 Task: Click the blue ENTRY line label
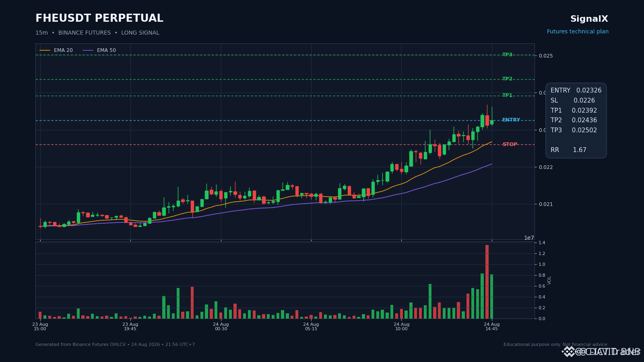511,120
